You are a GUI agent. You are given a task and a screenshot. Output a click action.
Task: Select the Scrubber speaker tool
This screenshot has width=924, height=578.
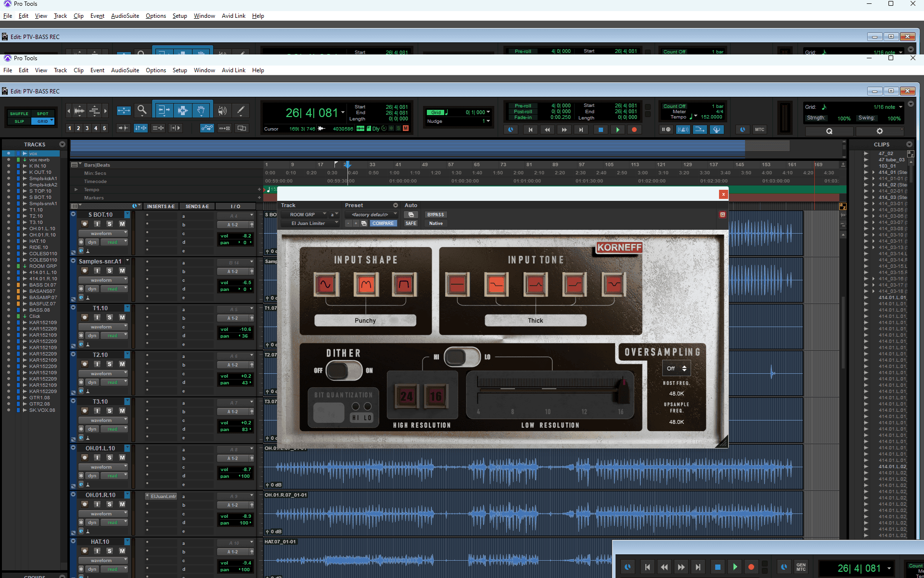click(x=222, y=110)
